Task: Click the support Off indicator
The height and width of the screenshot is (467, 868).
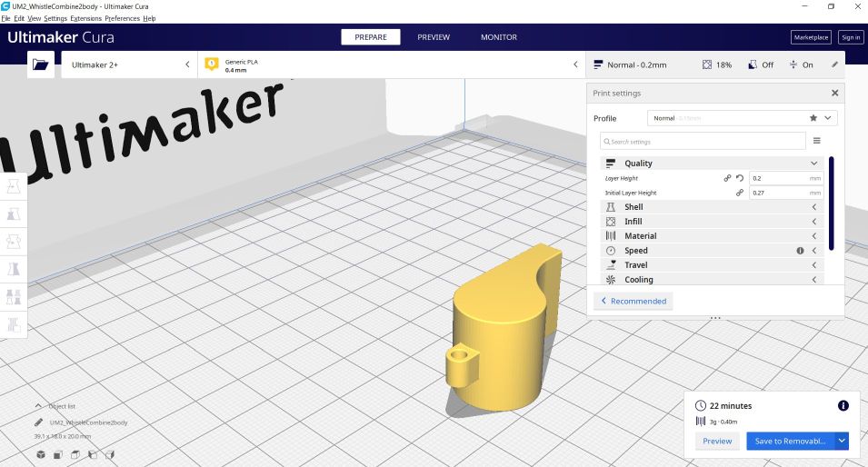Action: tap(761, 65)
